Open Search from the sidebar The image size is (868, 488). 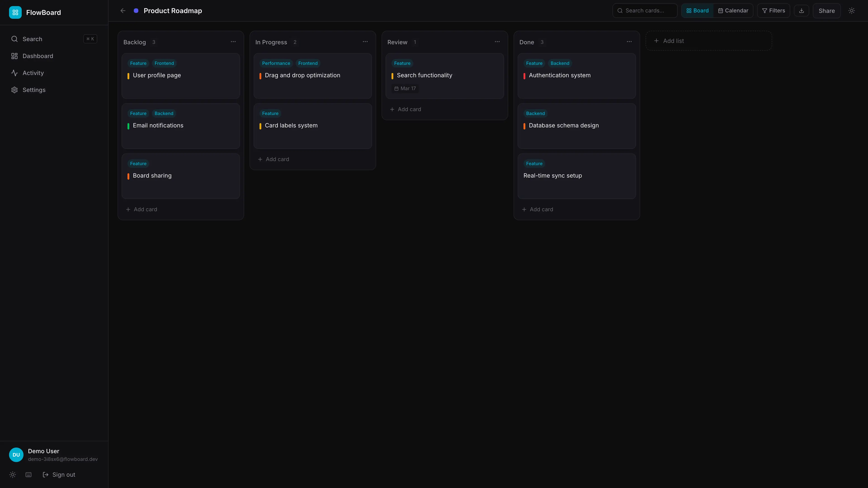pos(32,39)
